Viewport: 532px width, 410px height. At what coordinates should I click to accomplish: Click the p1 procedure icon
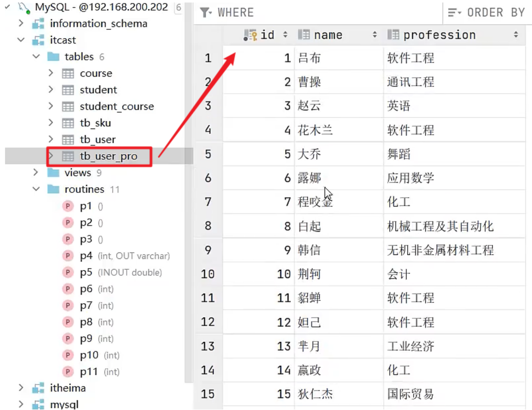tap(68, 206)
